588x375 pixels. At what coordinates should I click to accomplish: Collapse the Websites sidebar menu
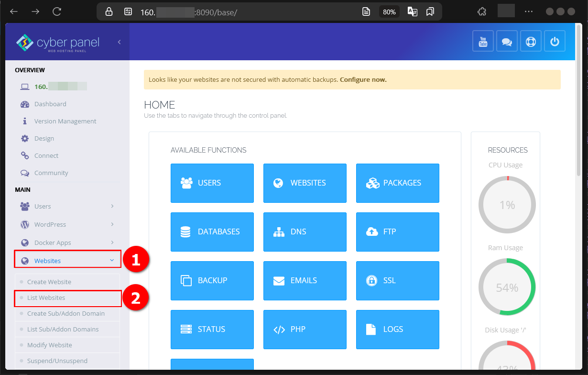click(67, 261)
